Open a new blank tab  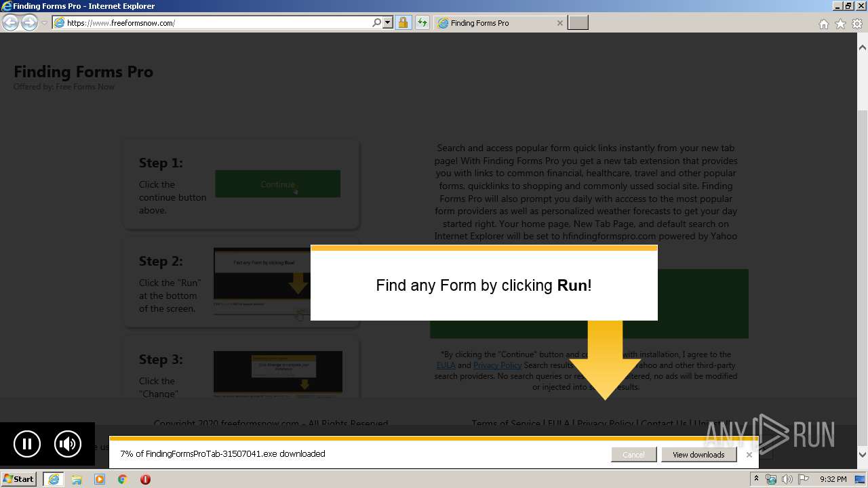tap(578, 23)
